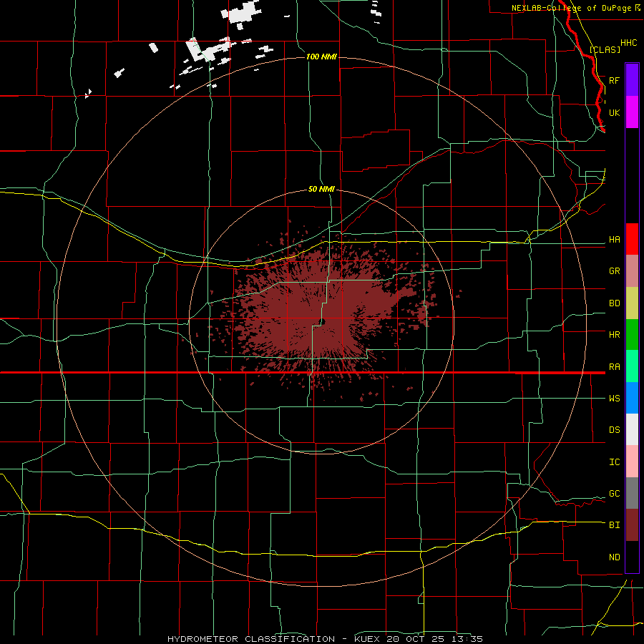Screen dimensions: 644x644
Task: Click the DS legend label
Action: [x=614, y=430]
